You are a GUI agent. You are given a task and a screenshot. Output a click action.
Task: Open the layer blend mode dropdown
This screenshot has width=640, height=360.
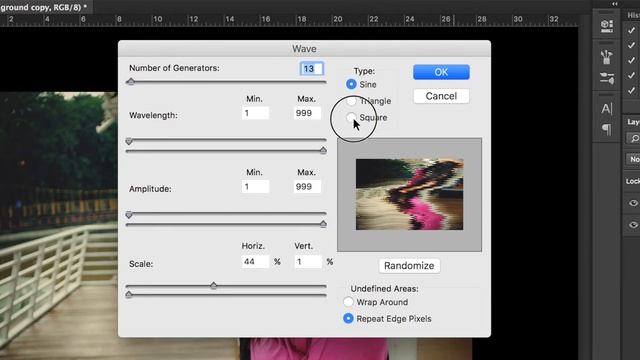pyautogui.click(x=633, y=159)
